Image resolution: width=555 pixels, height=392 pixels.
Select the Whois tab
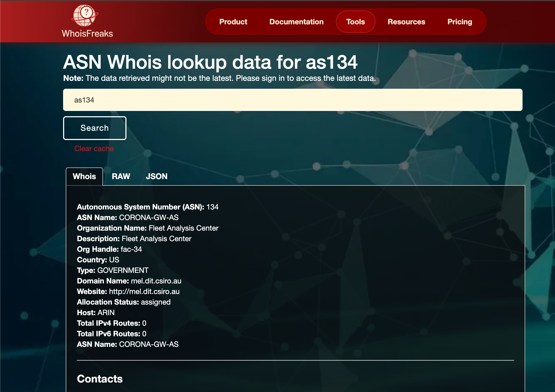(84, 176)
